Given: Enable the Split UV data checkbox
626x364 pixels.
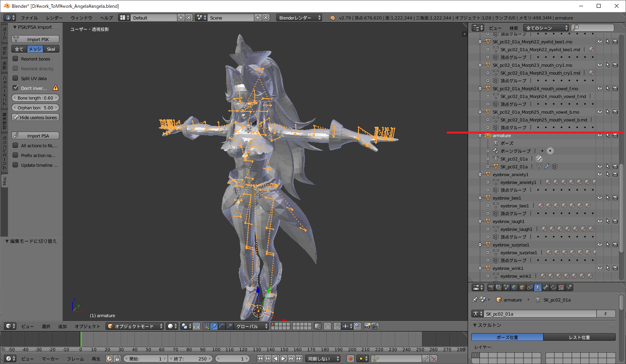Looking at the screenshot, I should (16, 78).
